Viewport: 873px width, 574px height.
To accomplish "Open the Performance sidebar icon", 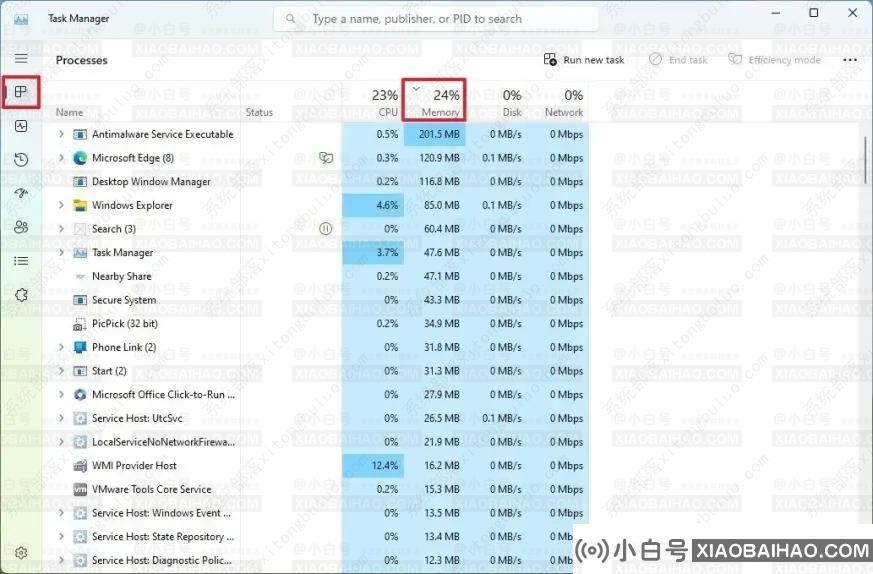I will (21, 126).
